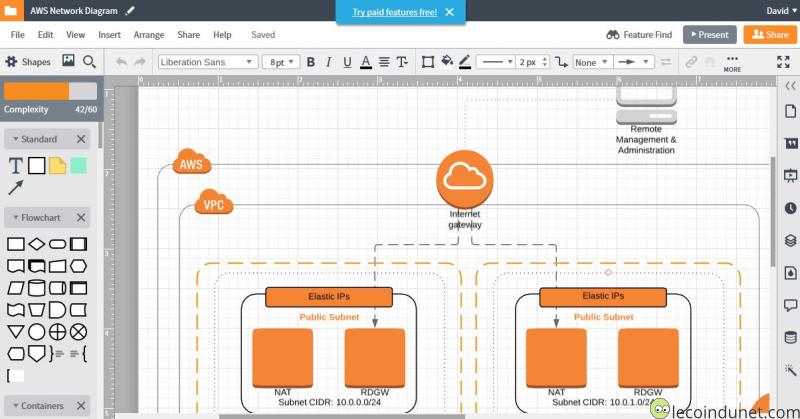This screenshot has width=800, height=419.
Task: Open the Help menu
Action: click(x=222, y=35)
